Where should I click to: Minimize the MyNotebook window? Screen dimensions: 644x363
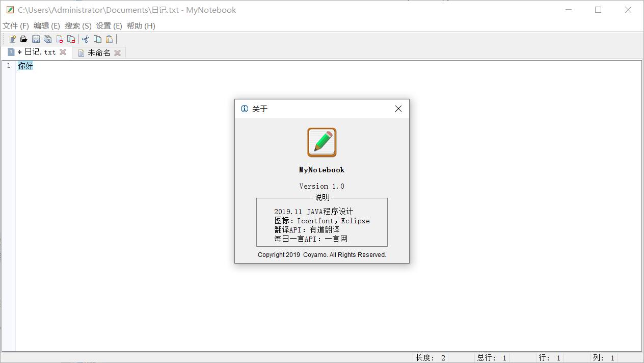(x=569, y=10)
